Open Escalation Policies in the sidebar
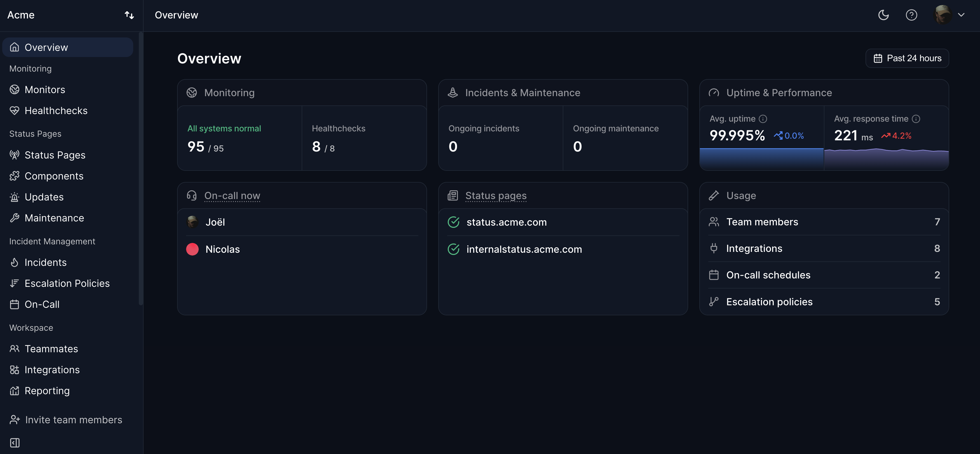Image resolution: width=980 pixels, height=454 pixels. pyautogui.click(x=68, y=283)
